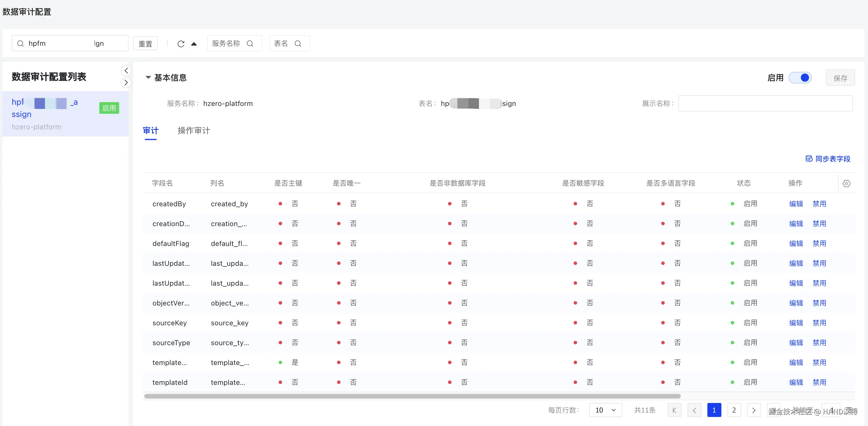Go to the first page of results
The height and width of the screenshot is (426, 868).
(x=674, y=410)
